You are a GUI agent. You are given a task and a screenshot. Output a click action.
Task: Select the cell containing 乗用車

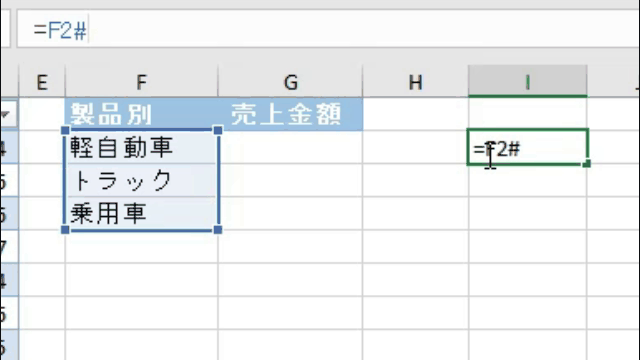pos(141,213)
